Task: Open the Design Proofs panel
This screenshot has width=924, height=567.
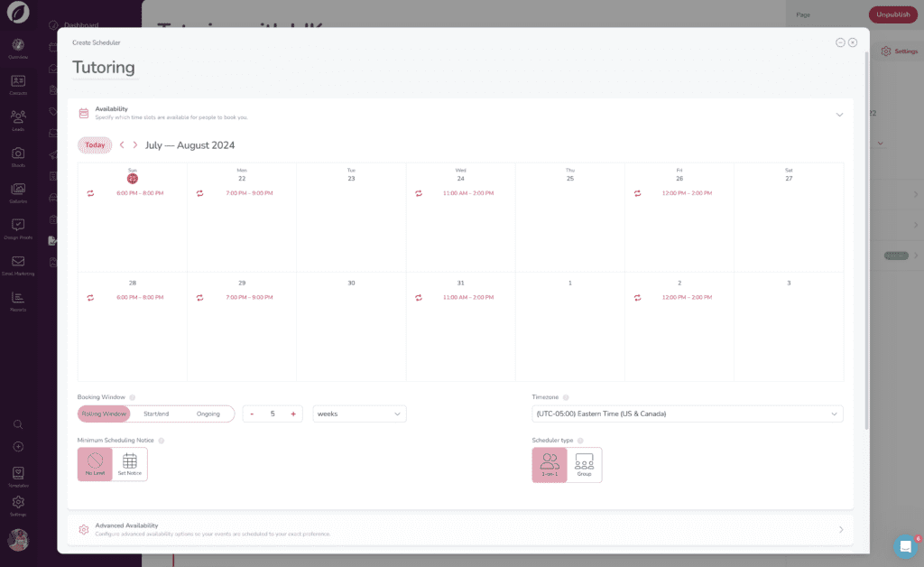Action: 18,226
